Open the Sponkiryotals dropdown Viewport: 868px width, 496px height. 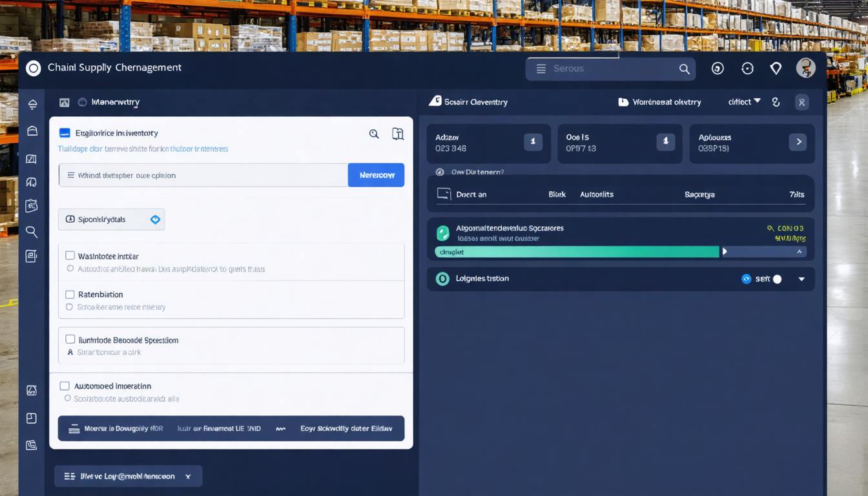pyautogui.click(x=111, y=220)
